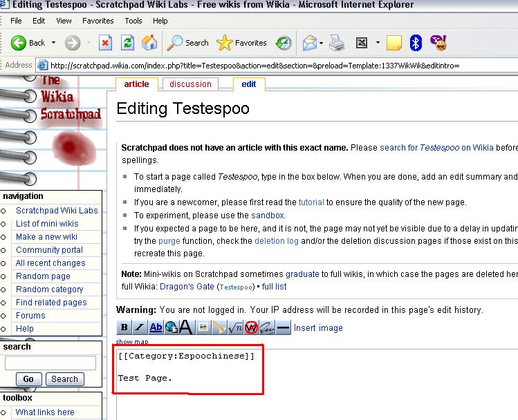The height and width of the screenshot is (420, 518).
Task: Click the Stop loading icon
Action: pos(105,43)
